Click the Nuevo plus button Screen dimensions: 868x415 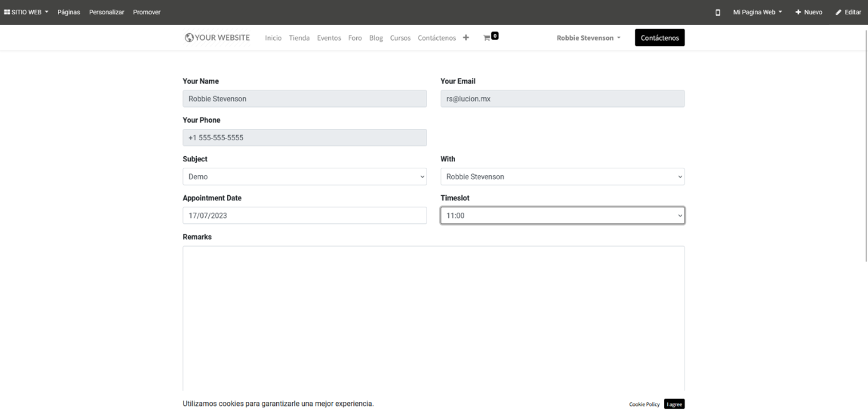coord(809,12)
